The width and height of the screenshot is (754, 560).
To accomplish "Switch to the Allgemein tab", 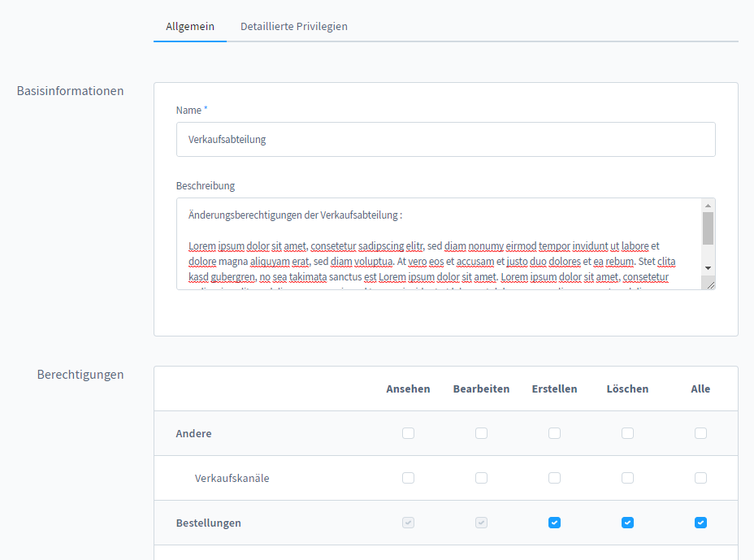I will (x=190, y=27).
